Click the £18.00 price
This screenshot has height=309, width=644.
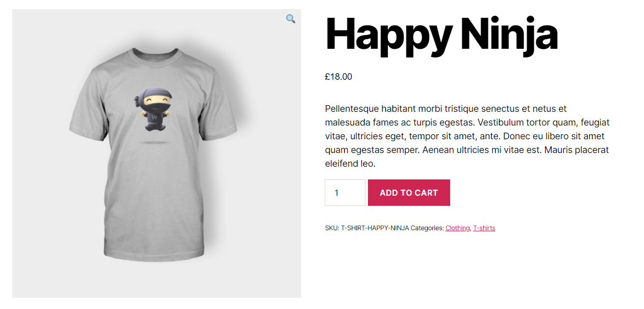tap(338, 77)
